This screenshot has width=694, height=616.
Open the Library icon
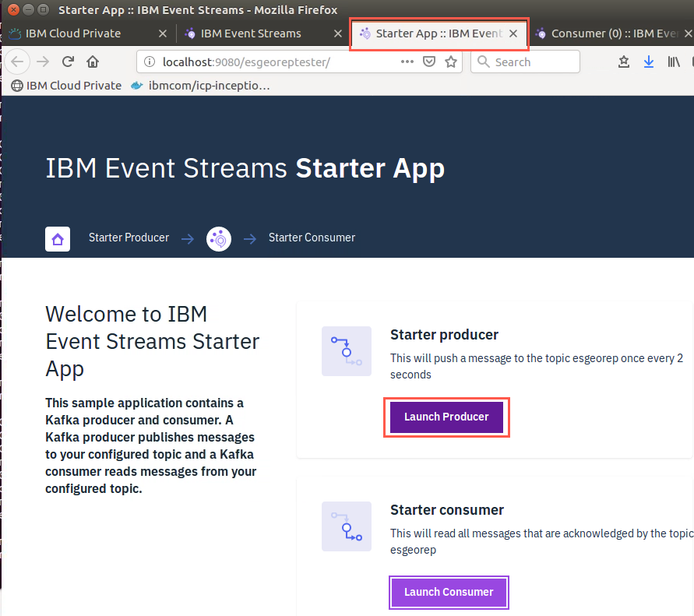(674, 62)
